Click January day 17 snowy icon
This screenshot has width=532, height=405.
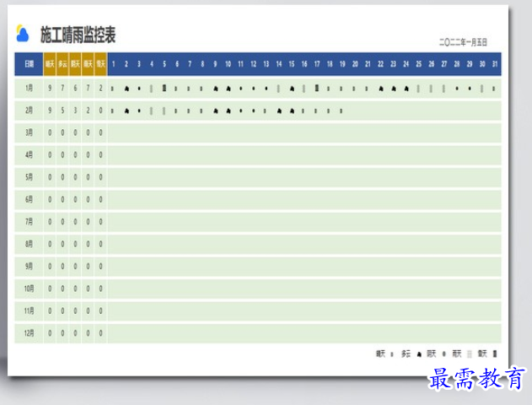[x=317, y=89]
